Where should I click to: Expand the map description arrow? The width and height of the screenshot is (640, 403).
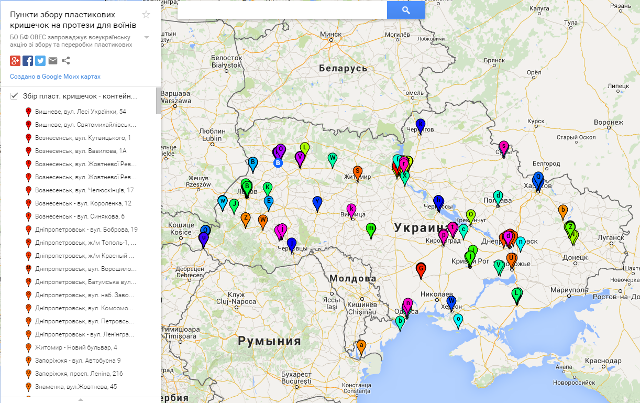click(x=146, y=35)
